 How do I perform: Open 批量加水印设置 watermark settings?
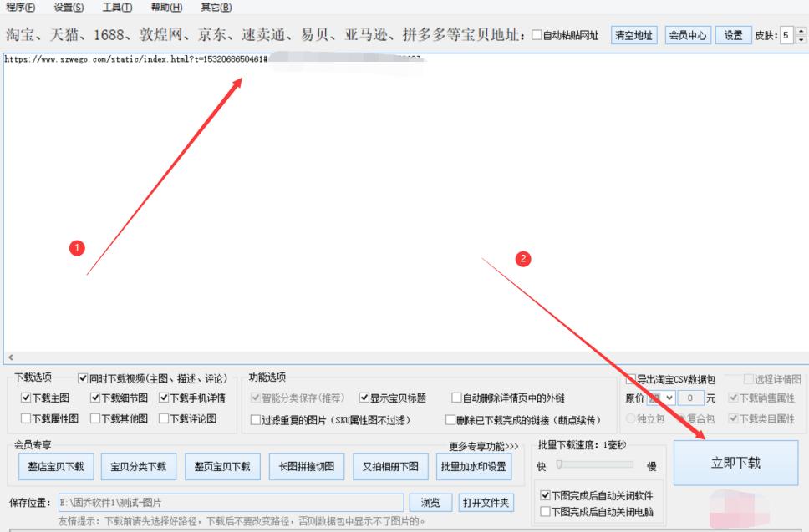coord(472,467)
